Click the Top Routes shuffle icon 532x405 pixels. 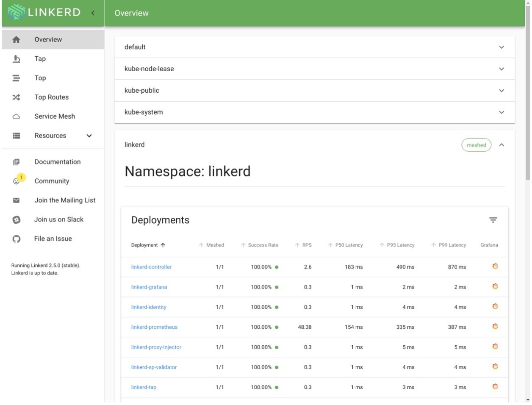click(16, 97)
